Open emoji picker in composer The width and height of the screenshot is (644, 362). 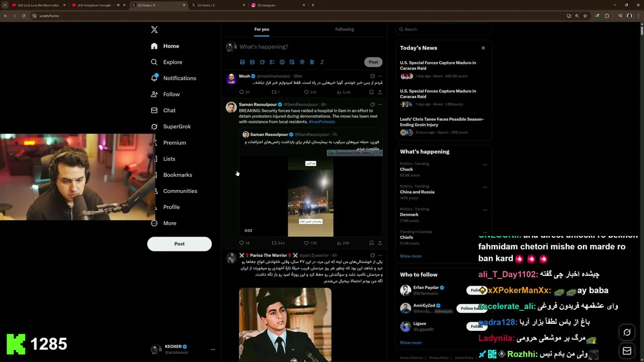click(x=282, y=62)
